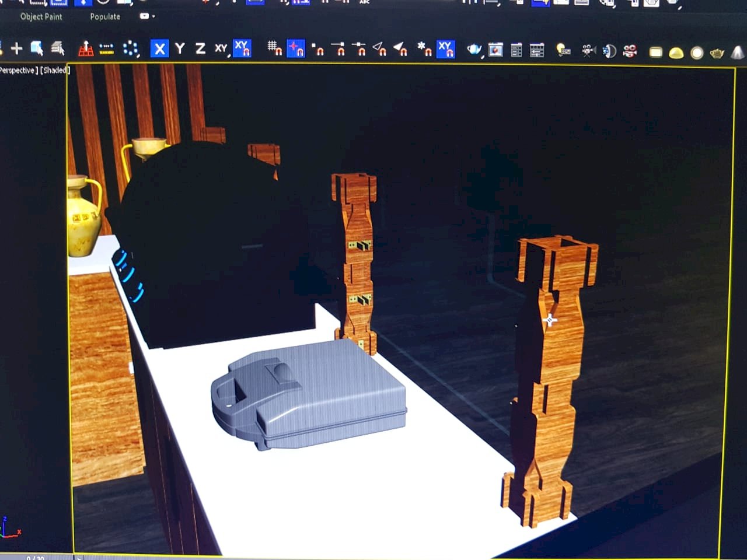Enable the Y axis constraint
The image size is (747, 560).
point(180,48)
